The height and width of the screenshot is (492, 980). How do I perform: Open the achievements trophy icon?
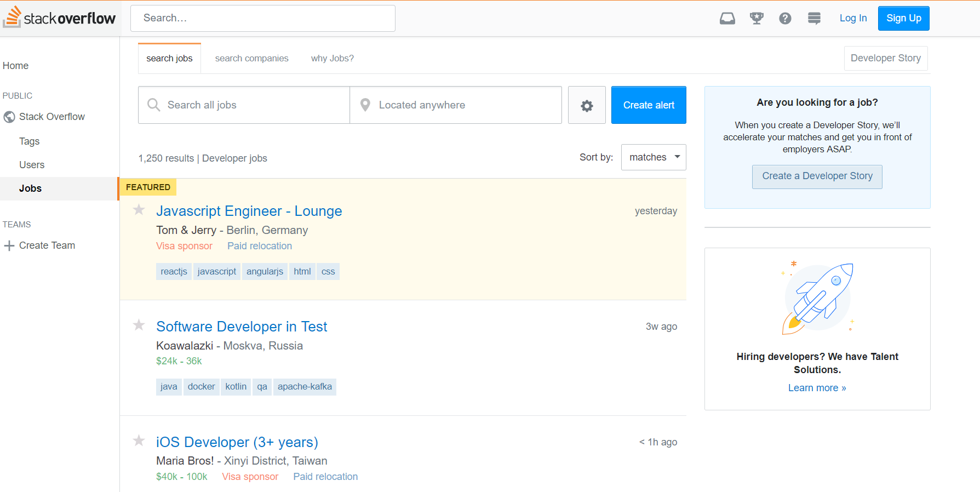[x=757, y=19]
